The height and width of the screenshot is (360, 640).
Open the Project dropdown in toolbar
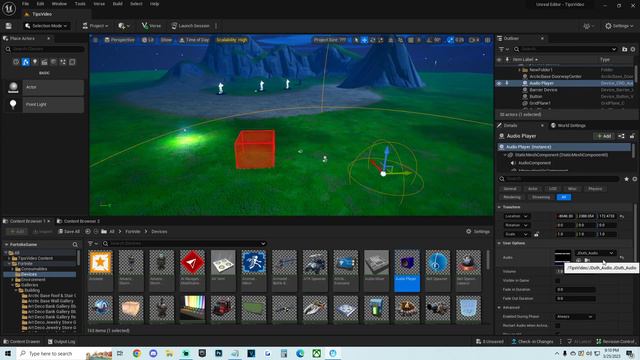[x=95, y=26]
